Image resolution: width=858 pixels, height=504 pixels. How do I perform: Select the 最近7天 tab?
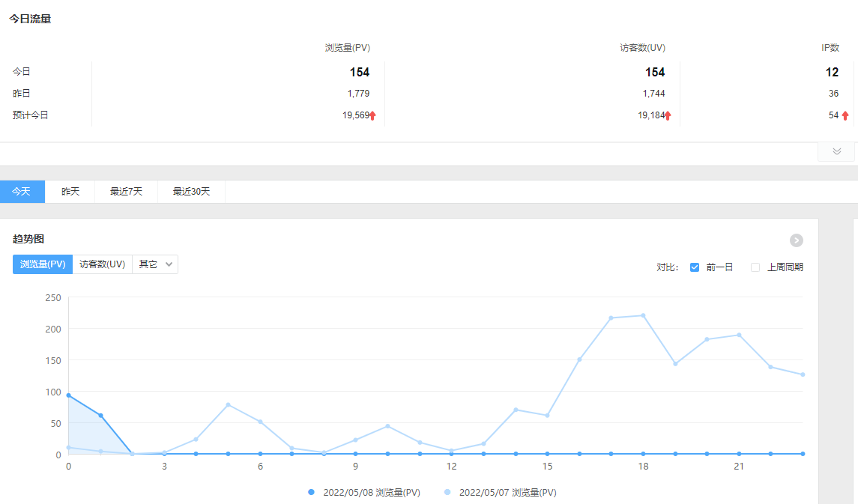pos(126,192)
